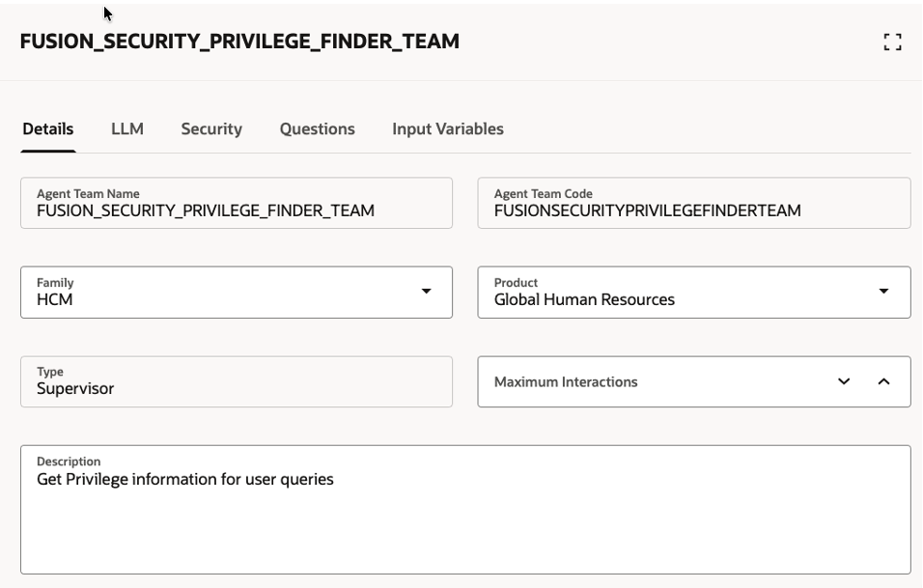Click the Global Human Resources product value

point(584,299)
